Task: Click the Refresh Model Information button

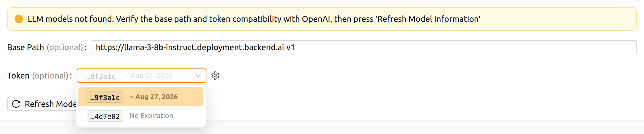Action: coord(42,104)
